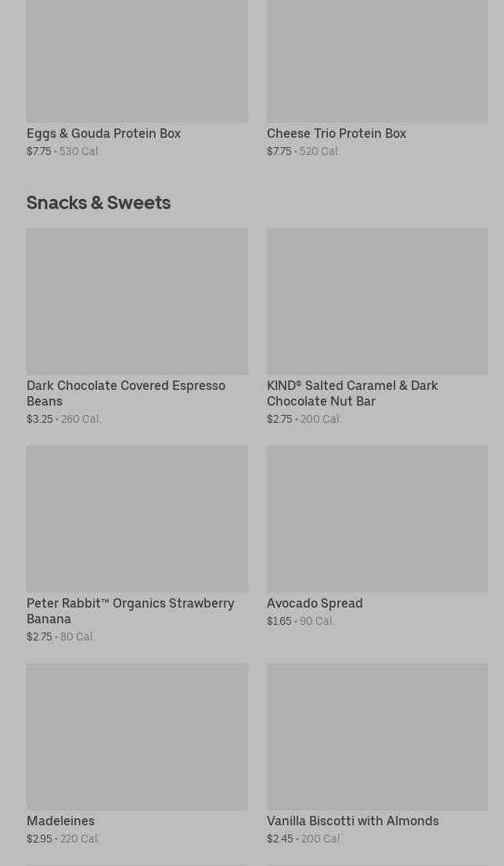Screen dimensions: 504x866
Task: Open Peter Rabbit Organics Strawberry Banana title
Action: 130,611
